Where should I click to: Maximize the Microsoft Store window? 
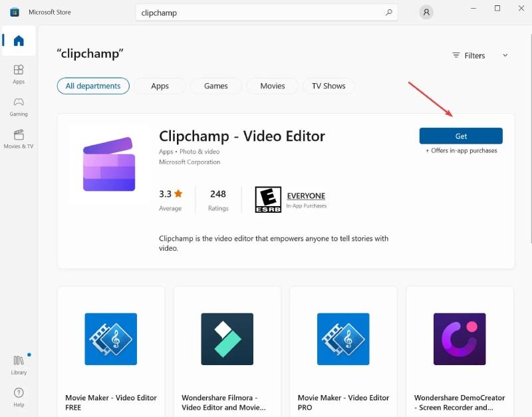(497, 8)
